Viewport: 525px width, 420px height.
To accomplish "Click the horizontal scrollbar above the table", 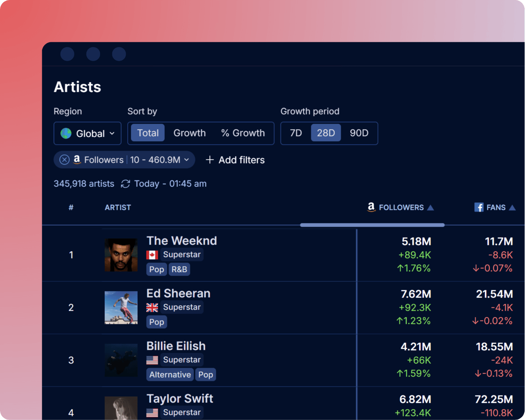I will (x=372, y=225).
